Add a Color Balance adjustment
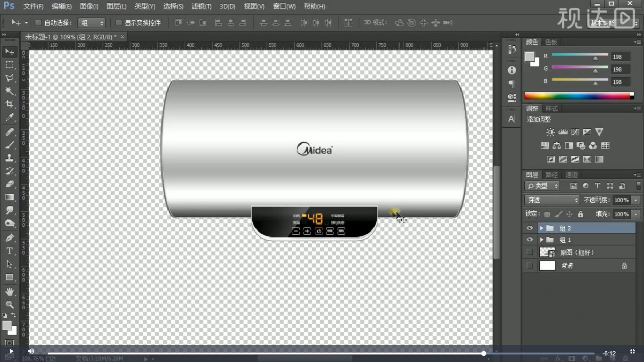 pos(557,146)
